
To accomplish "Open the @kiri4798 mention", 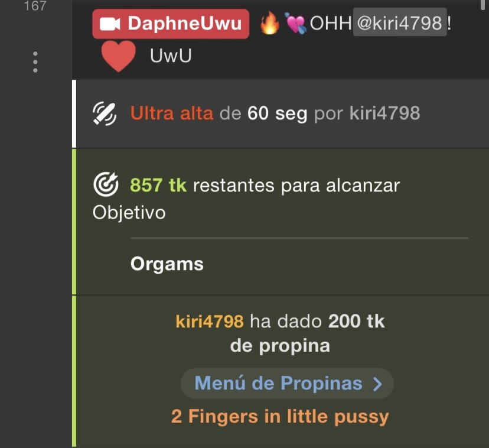I will 400,22.
